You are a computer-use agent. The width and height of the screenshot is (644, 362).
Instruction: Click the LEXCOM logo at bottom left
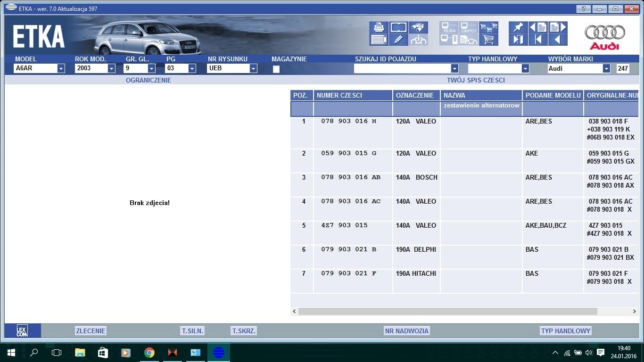pyautogui.click(x=22, y=330)
